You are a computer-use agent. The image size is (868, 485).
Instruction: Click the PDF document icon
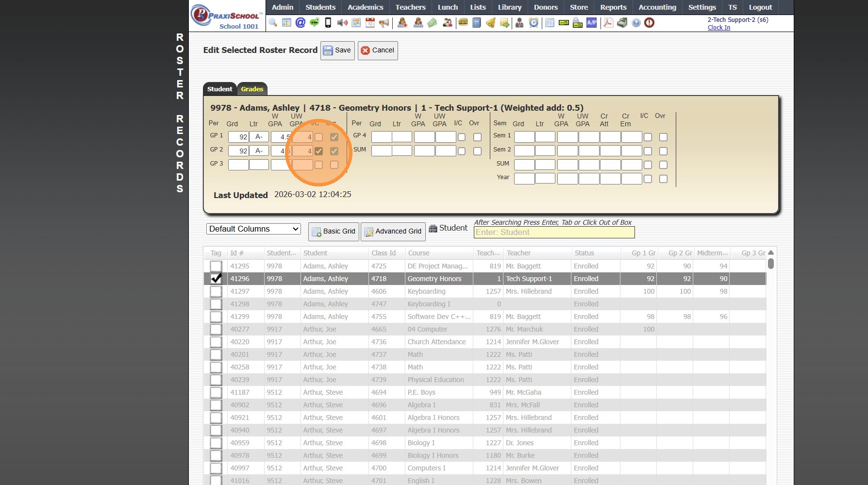(608, 23)
